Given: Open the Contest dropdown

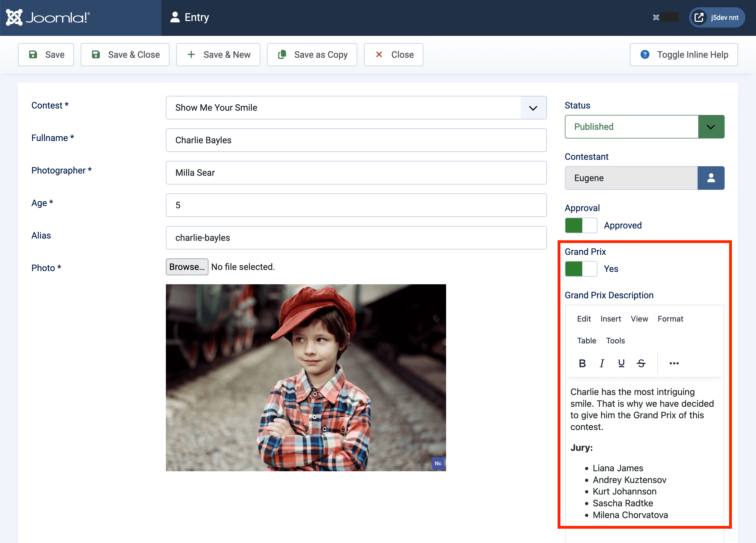Looking at the screenshot, I should tap(356, 108).
